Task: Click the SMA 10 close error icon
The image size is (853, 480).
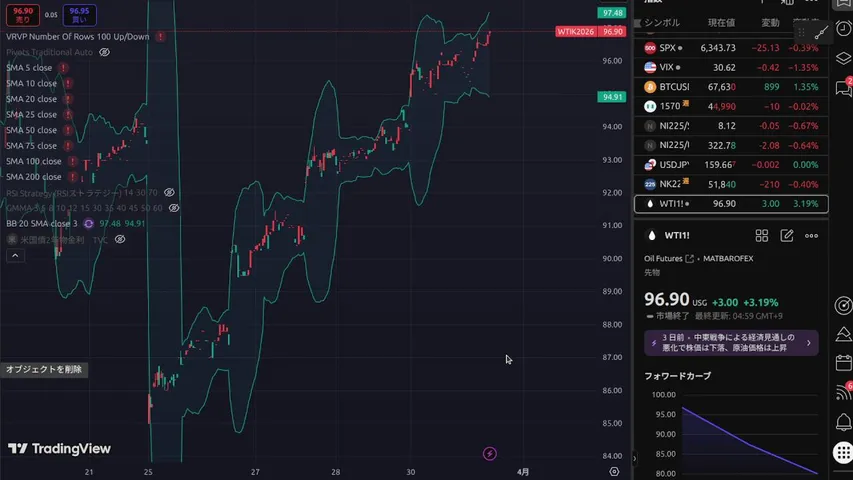Action: pyautogui.click(x=67, y=83)
